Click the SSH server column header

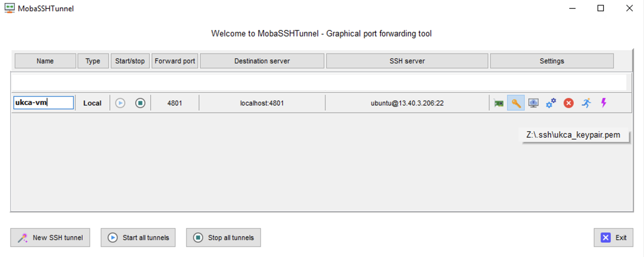407,61
